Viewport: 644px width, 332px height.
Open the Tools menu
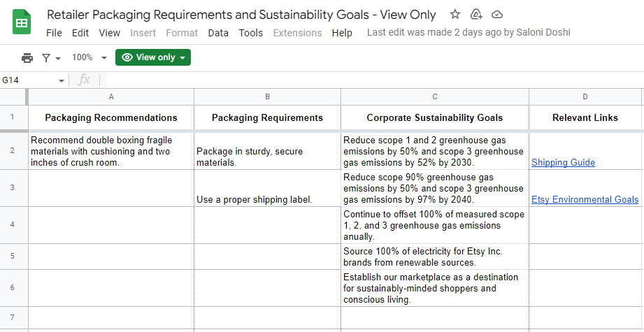point(250,33)
